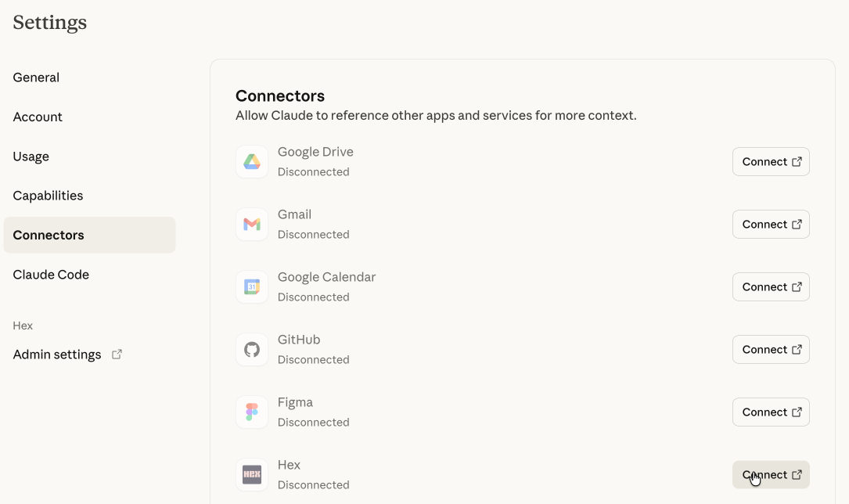Open General settings section
Screen dimensions: 849x504
click(36, 77)
